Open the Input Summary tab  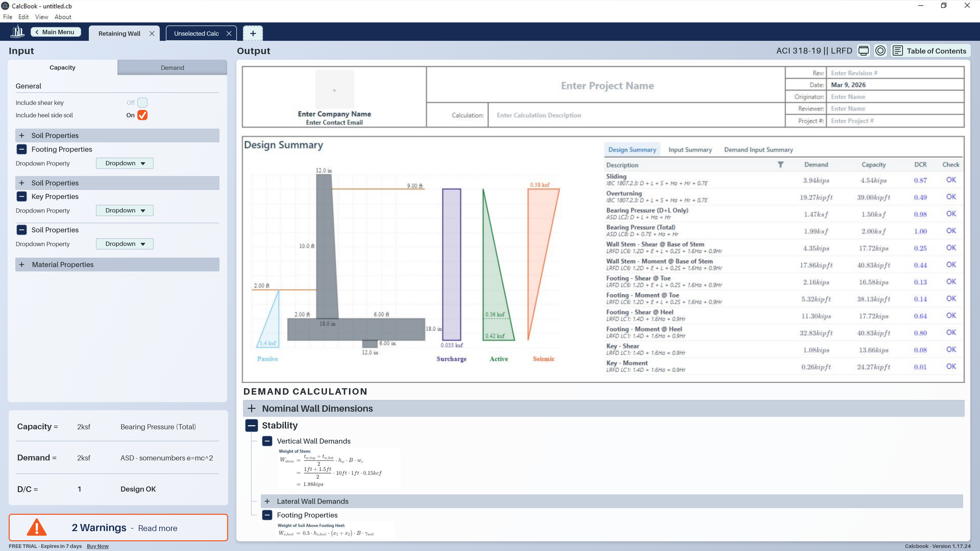[x=690, y=150]
